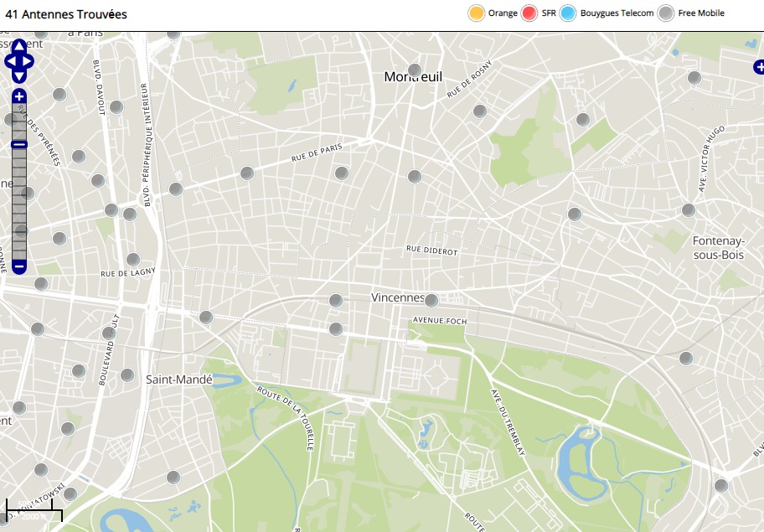Screen dimensions: 764x532
Task: Pan the map left with arrow control
Action: (x=9, y=61)
